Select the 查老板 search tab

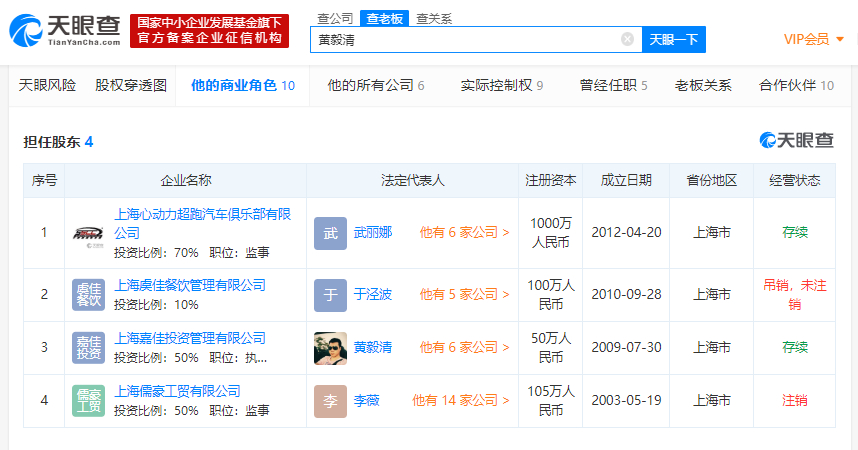pos(384,19)
